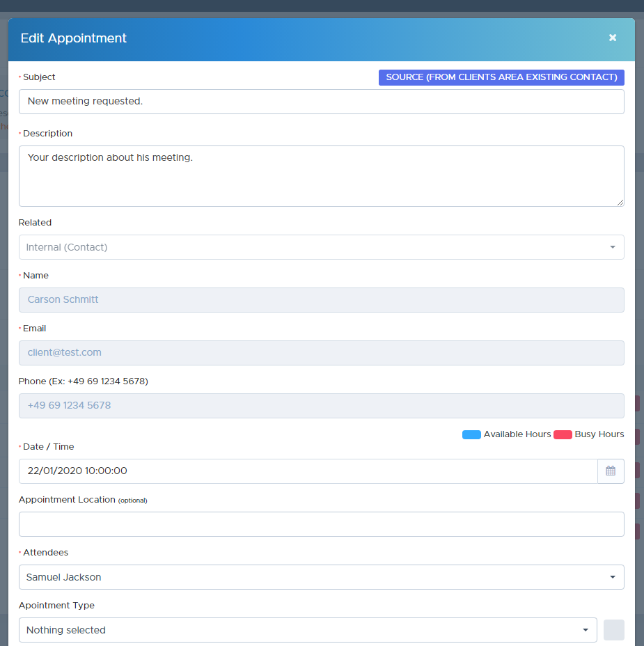644x646 pixels.
Task: Grab the Description textarea resize handle
Action: pos(620,202)
